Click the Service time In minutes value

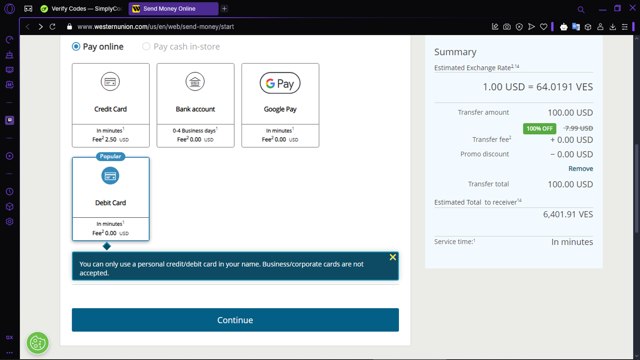572,242
